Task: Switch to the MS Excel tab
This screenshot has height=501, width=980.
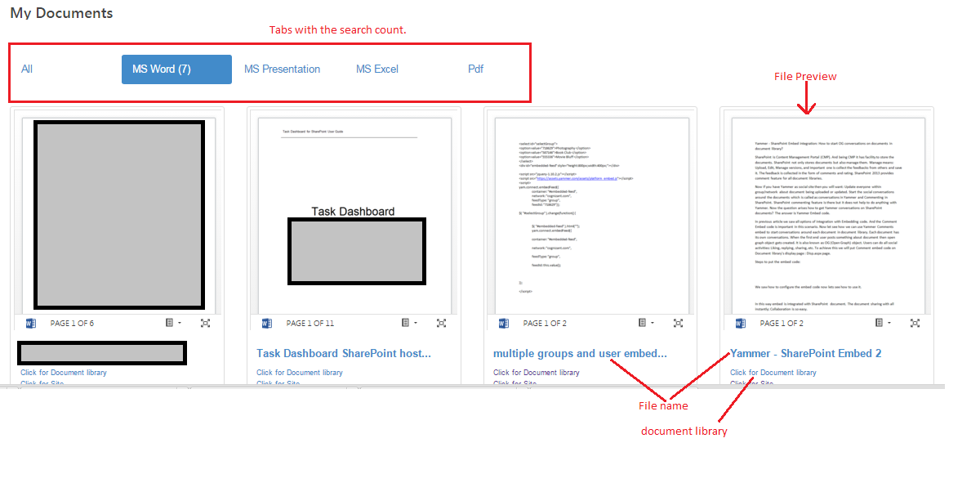Action: coord(377,69)
